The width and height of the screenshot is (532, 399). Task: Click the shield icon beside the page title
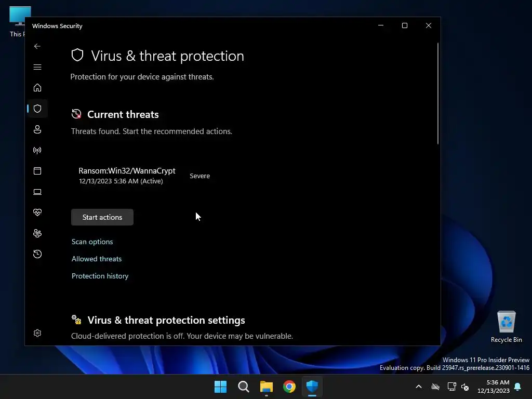tap(77, 55)
